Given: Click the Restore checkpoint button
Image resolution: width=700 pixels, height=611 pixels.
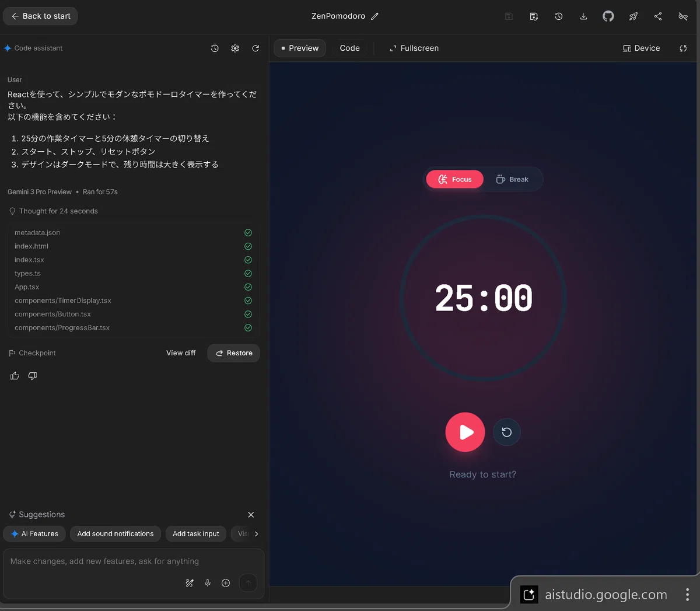Looking at the screenshot, I should pyautogui.click(x=234, y=353).
